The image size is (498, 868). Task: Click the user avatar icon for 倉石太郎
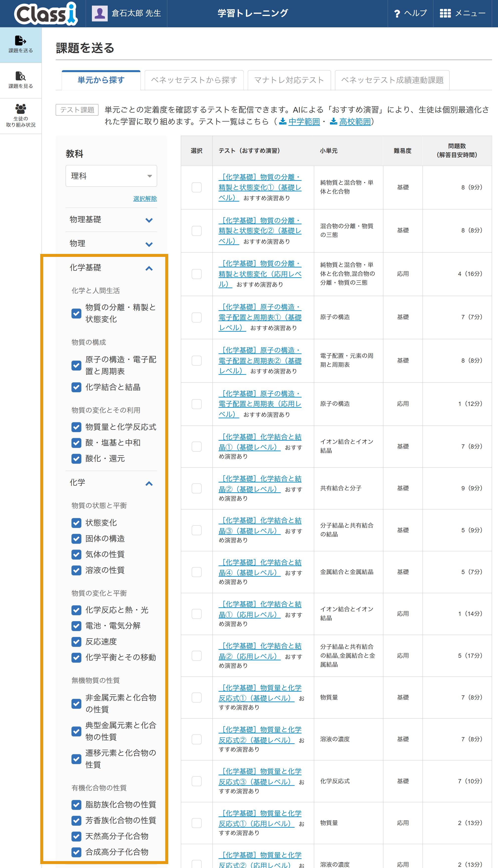[100, 13]
